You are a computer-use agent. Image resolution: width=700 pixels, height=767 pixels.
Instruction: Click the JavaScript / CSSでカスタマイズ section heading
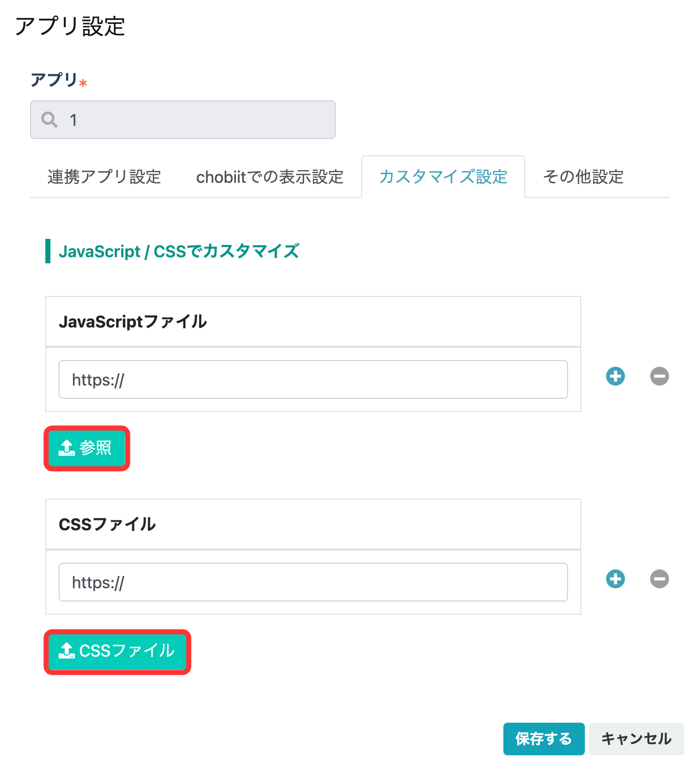coord(179,251)
